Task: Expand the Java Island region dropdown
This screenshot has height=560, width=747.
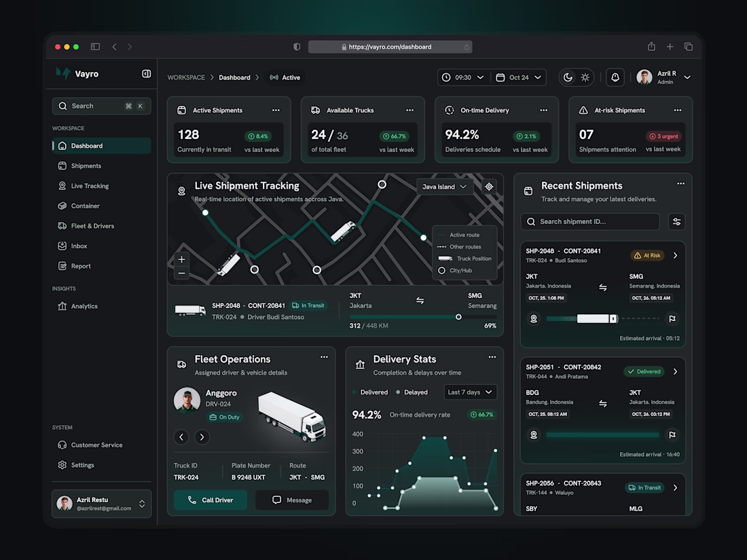Action: tap(445, 187)
